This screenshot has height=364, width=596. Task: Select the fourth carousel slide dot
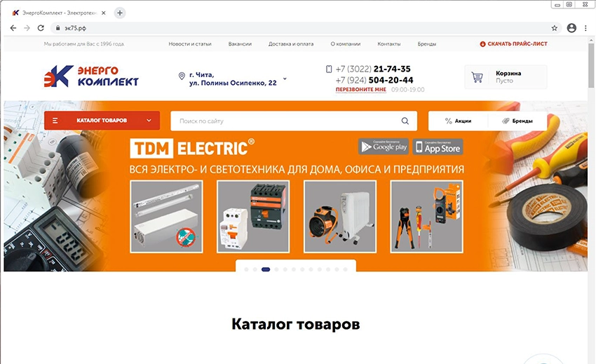click(x=276, y=269)
